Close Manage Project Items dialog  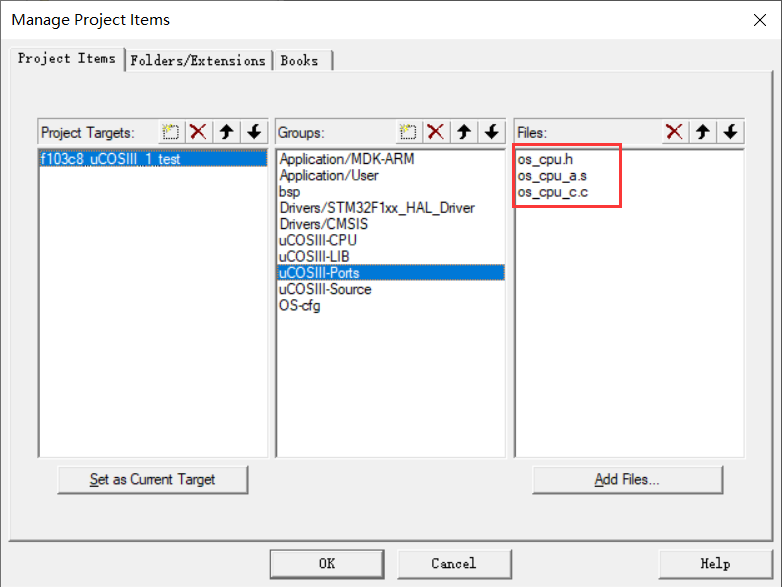tap(760, 20)
